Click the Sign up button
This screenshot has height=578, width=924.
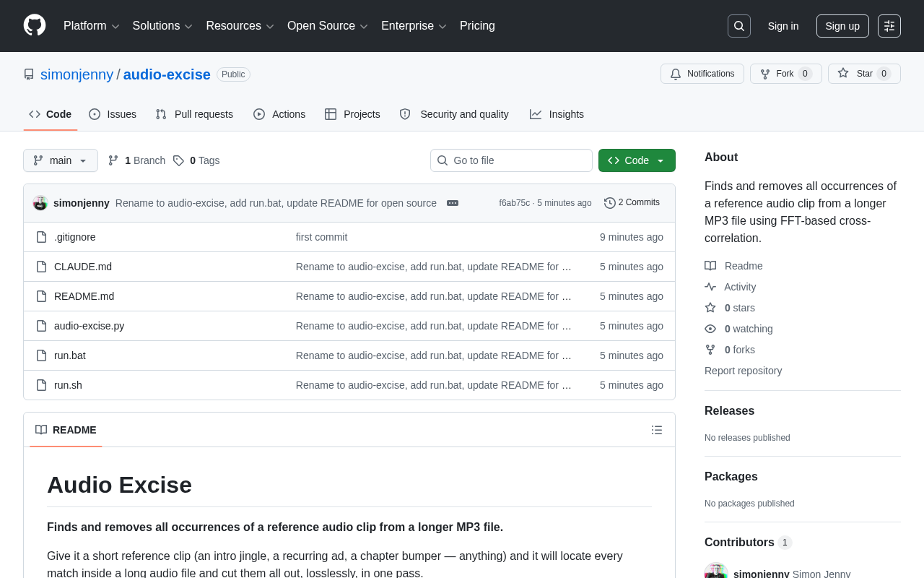point(842,26)
